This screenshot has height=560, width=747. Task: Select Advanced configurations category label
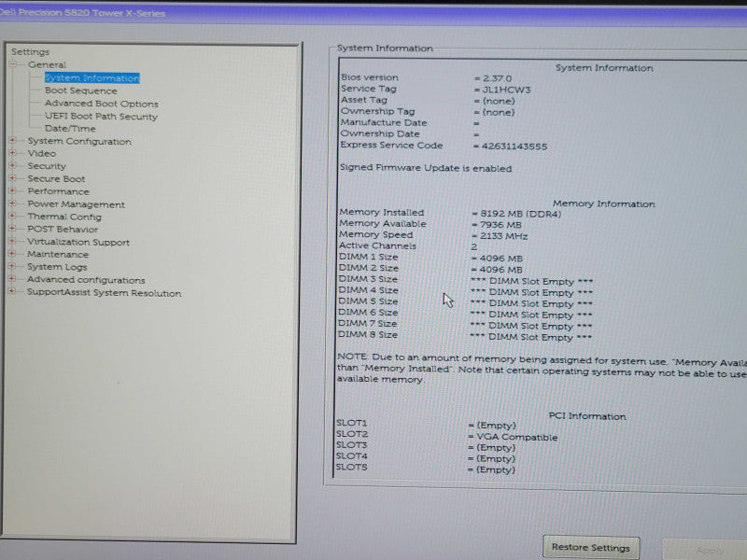(86, 280)
